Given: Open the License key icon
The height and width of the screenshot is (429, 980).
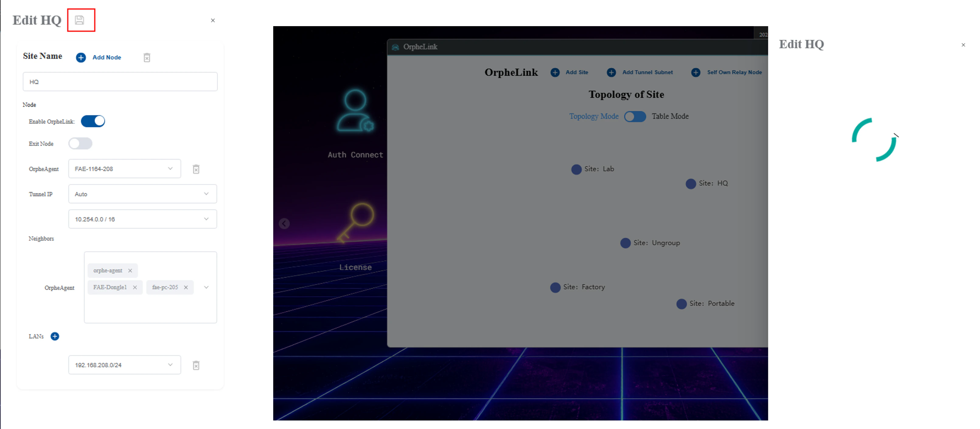Looking at the screenshot, I should [356, 223].
